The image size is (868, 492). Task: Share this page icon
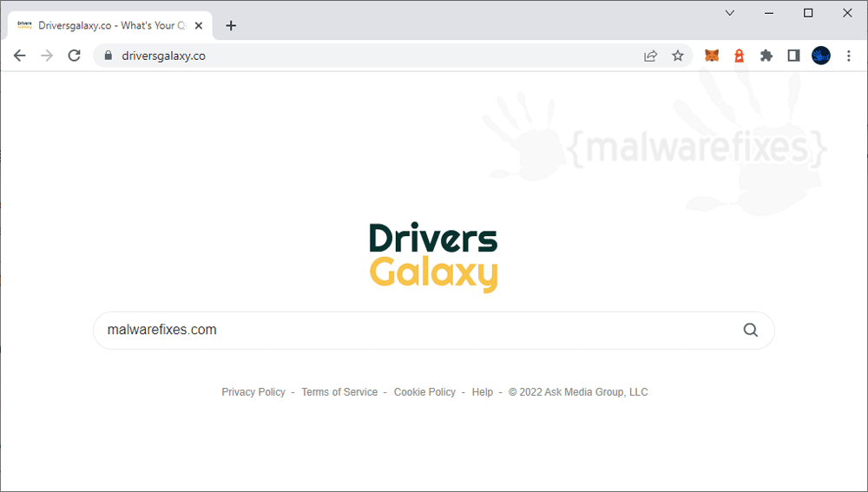tap(650, 56)
